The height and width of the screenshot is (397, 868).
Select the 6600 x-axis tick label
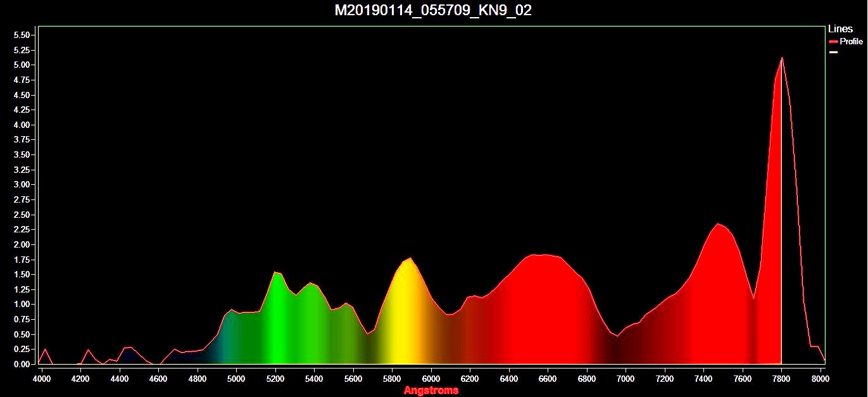point(548,379)
